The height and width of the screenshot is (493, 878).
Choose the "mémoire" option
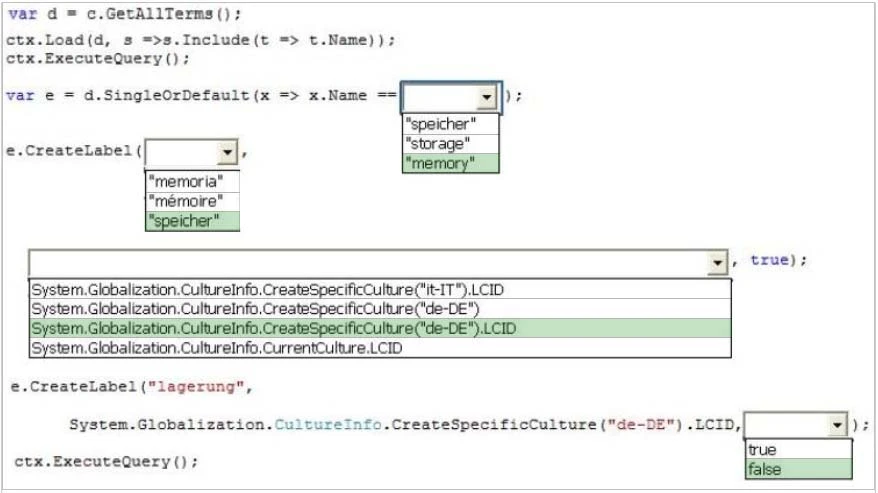click(192, 201)
